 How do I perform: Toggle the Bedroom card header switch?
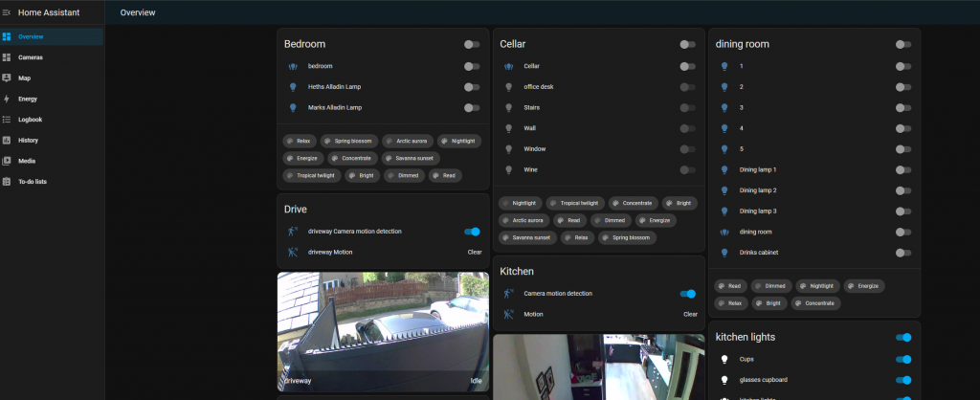tap(472, 44)
